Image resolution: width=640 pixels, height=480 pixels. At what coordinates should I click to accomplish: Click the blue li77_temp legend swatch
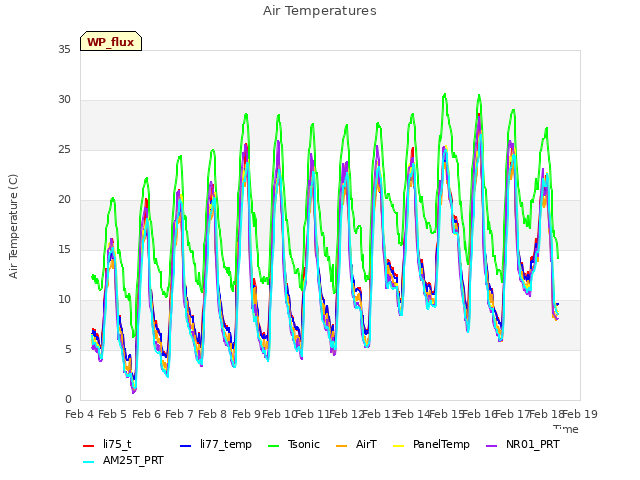185,445
